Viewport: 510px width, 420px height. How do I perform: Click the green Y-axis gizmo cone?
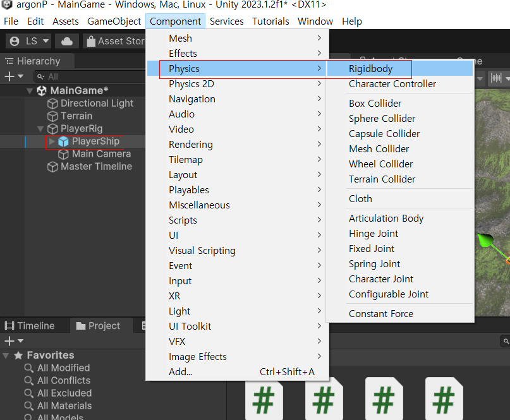coord(485,240)
